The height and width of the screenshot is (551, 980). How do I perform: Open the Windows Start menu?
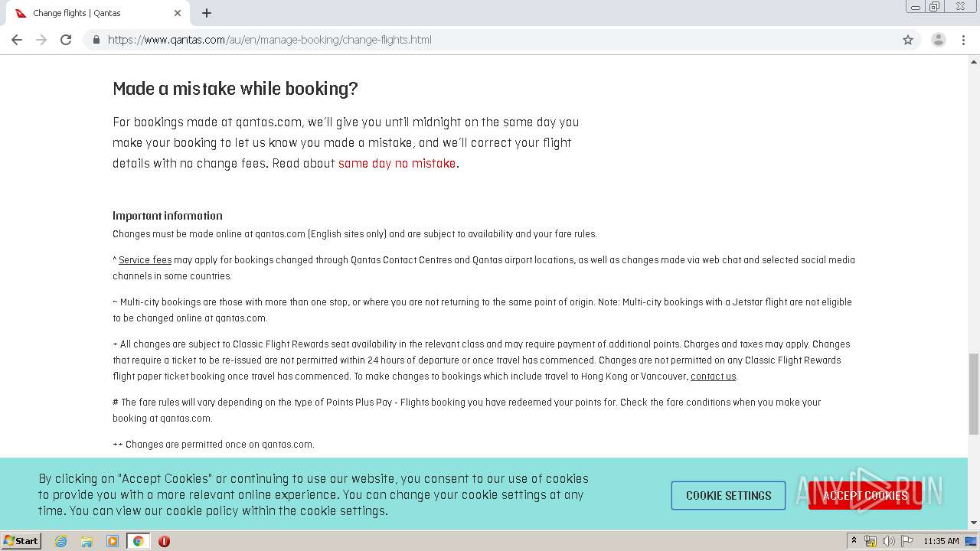(21, 541)
